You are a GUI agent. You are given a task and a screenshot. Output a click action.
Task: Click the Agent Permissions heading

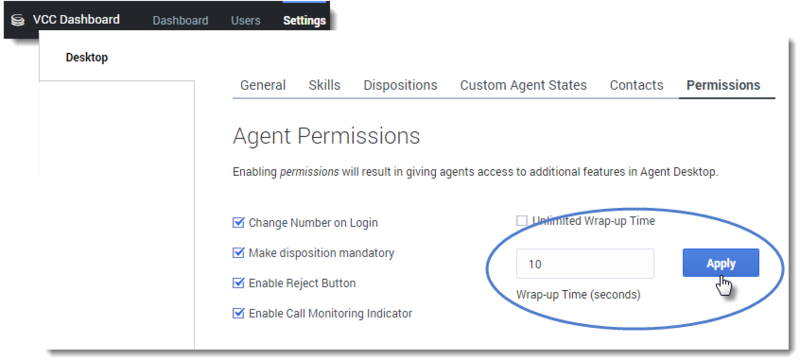point(327,137)
